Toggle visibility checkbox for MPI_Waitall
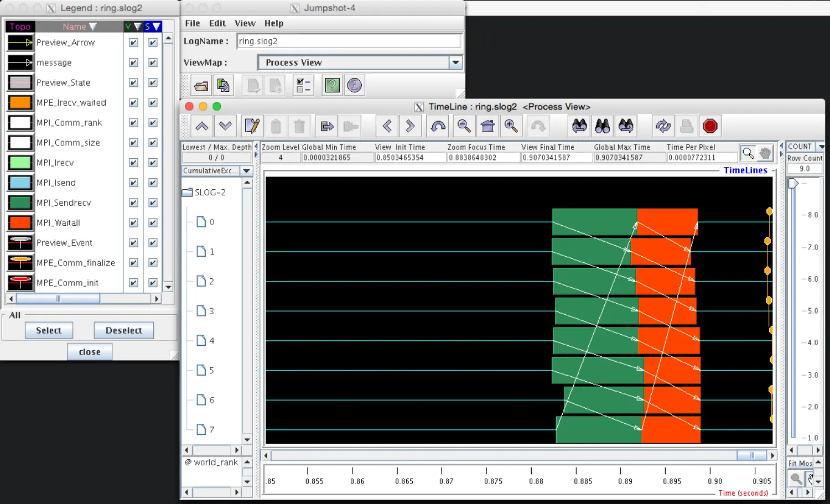This screenshot has width=830, height=504. 133,222
